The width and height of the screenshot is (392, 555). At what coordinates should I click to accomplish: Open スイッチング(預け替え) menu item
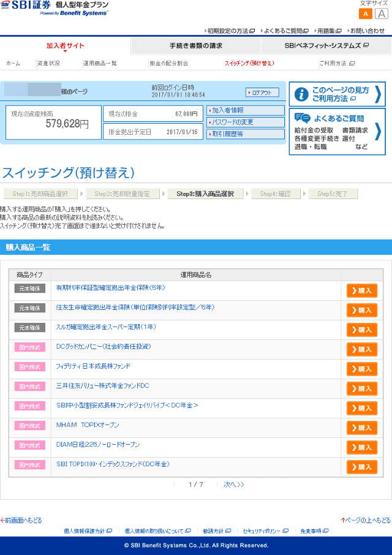click(249, 63)
